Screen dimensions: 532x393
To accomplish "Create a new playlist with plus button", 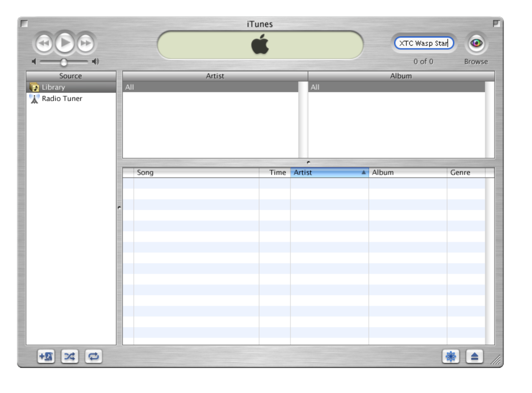I will pos(46,356).
